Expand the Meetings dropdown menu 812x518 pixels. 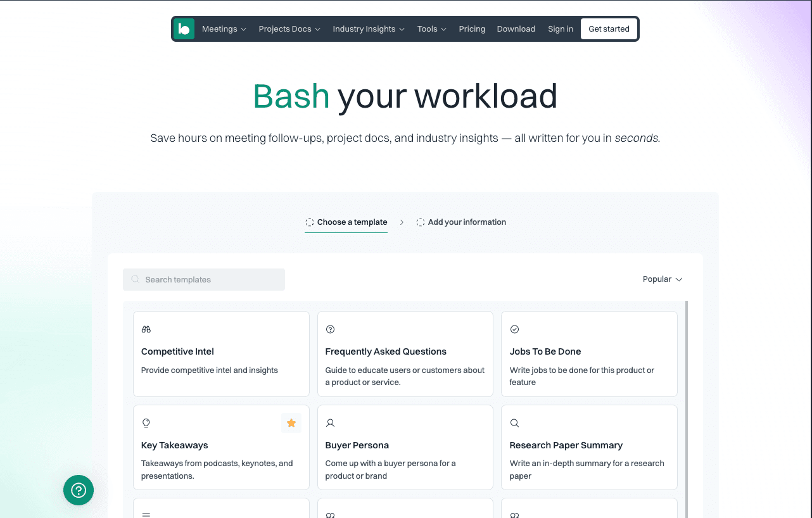(x=224, y=29)
